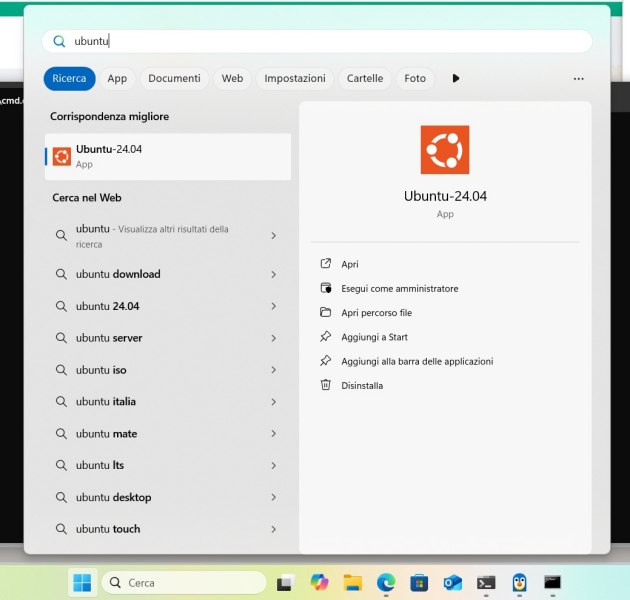This screenshot has width=630, height=600.
Task: Open web suggestion 'ubuntu touch'
Action: (168, 529)
